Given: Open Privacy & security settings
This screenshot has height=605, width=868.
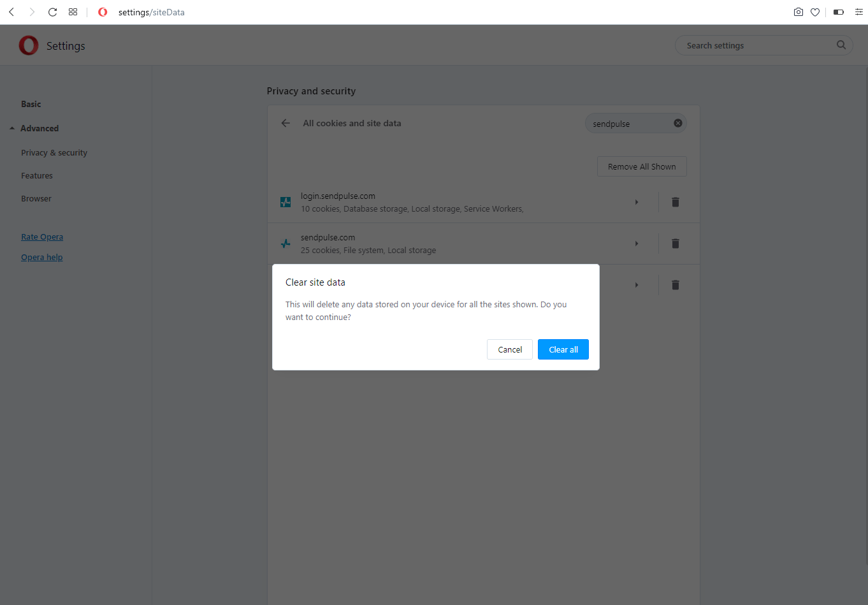Looking at the screenshot, I should point(54,153).
